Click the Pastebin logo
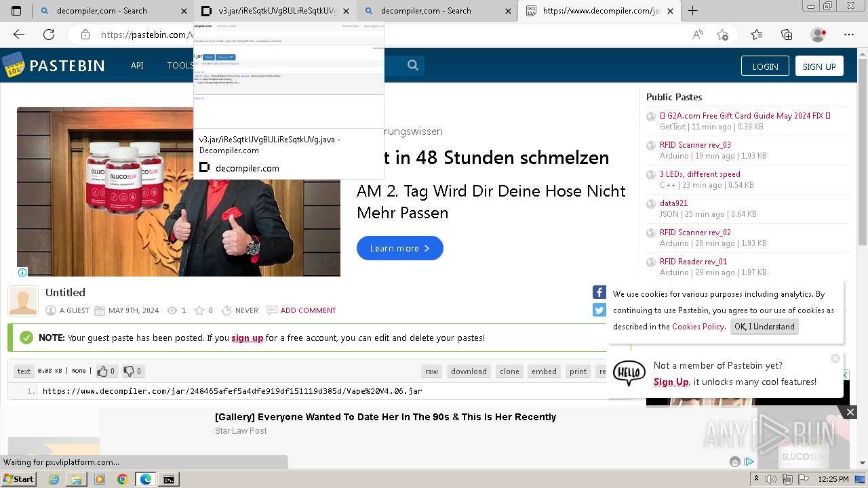 pos(54,66)
